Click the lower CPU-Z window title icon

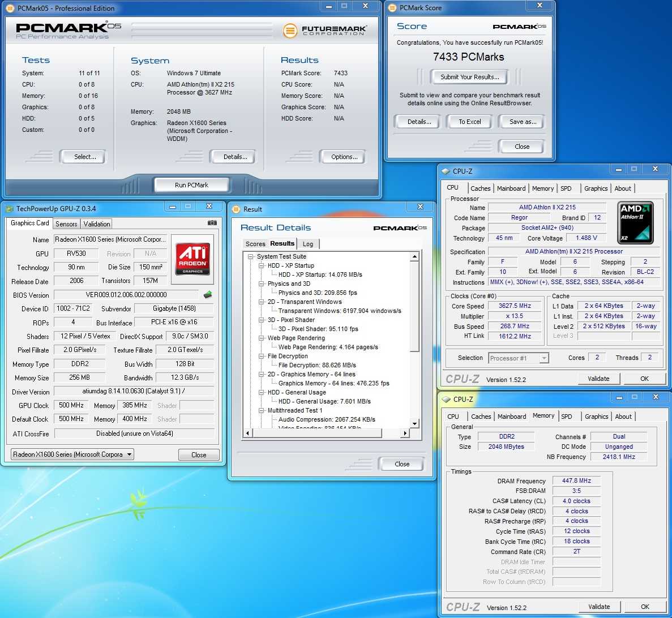coord(446,400)
